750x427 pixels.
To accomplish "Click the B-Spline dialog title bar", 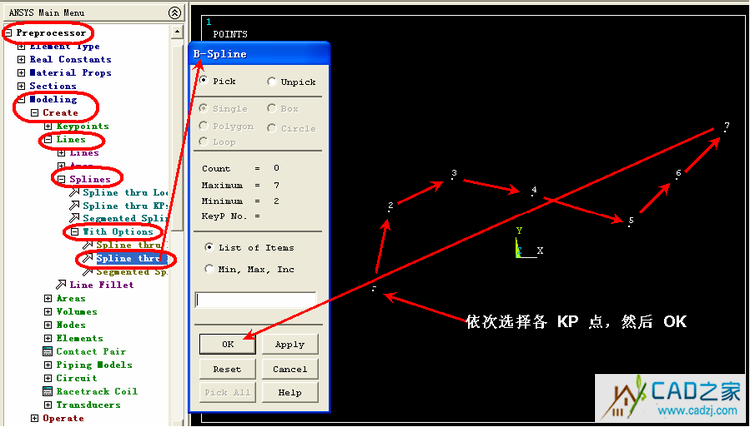I will coord(259,54).
